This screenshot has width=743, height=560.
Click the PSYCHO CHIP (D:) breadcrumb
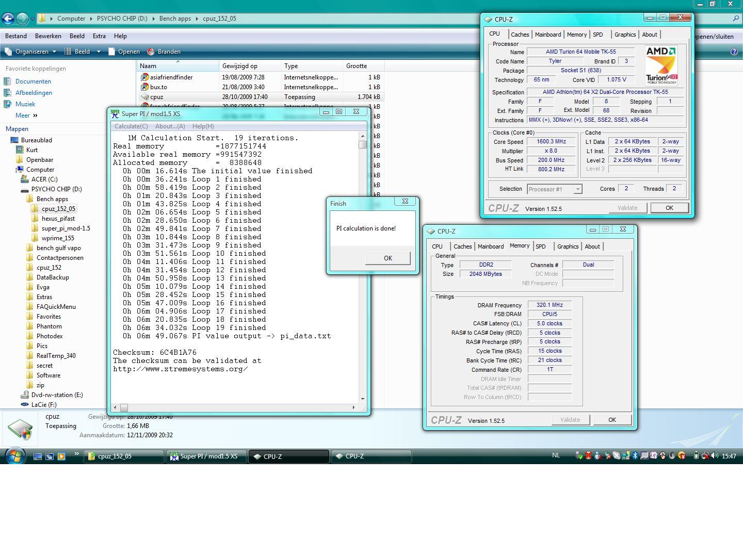pos(122,19)
